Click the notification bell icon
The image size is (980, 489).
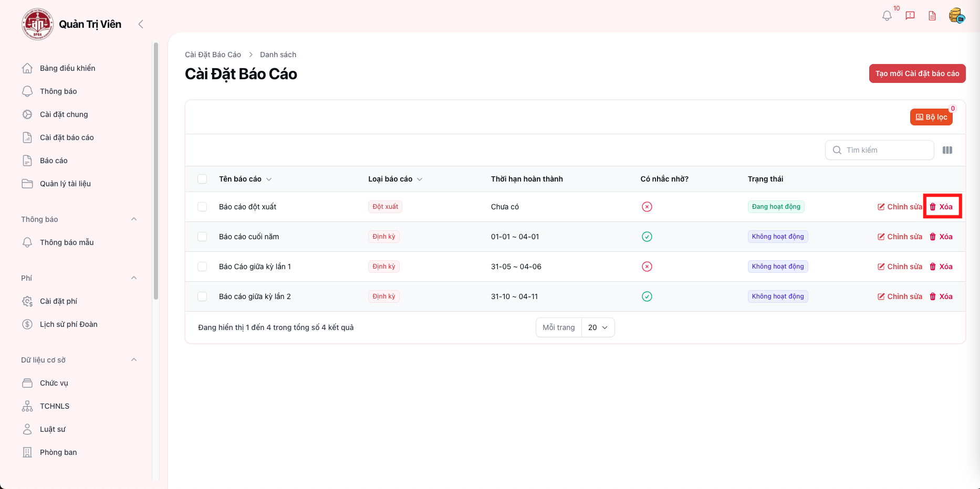[x=887, y=16]
